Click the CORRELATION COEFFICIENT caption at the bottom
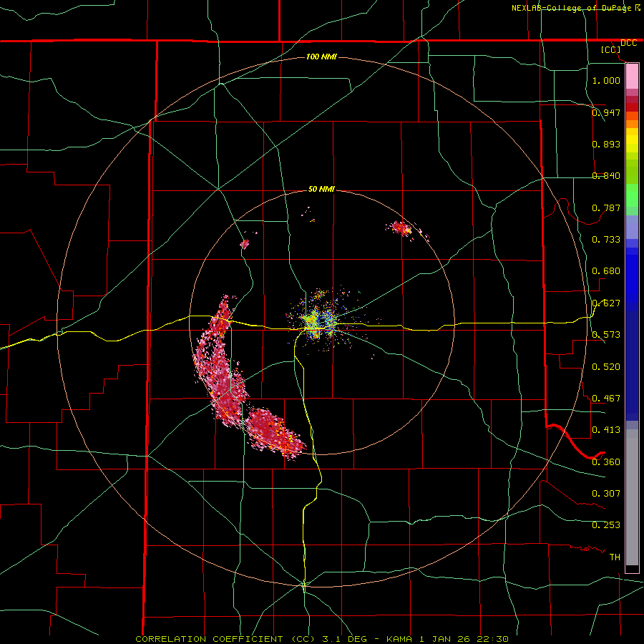This screenshot has height=644, width=644. pyautogui.click(x=321, y=639)
